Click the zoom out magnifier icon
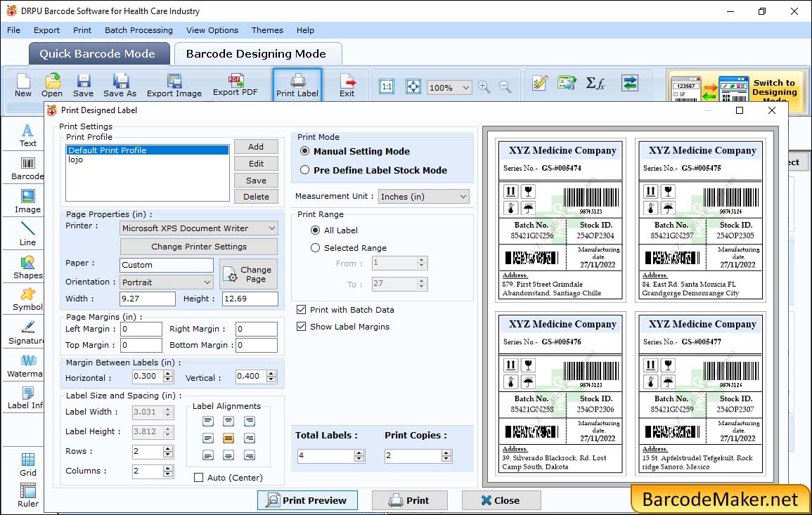Viewport: 812px width, 515px height. click(505, 86)
